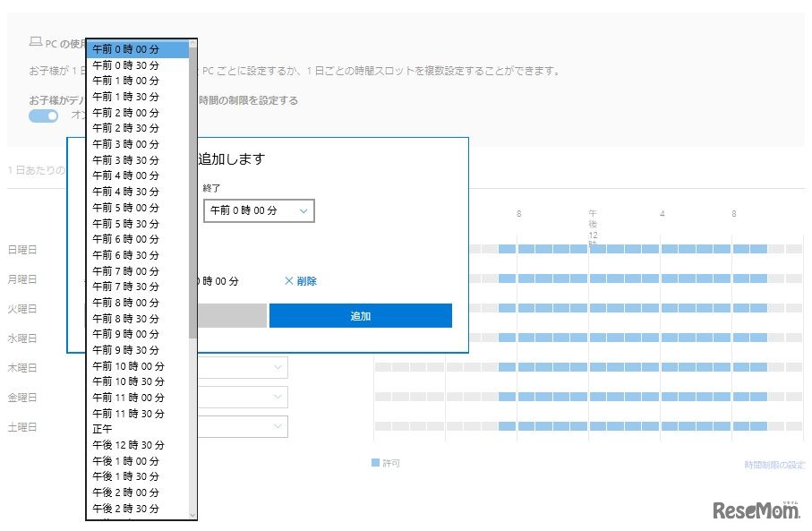Image resolution: width=812 pixels, height=531 pixels.
Task: Toggle off the device time limit switch
Action: pyautogui.click(x=42, y=116)
